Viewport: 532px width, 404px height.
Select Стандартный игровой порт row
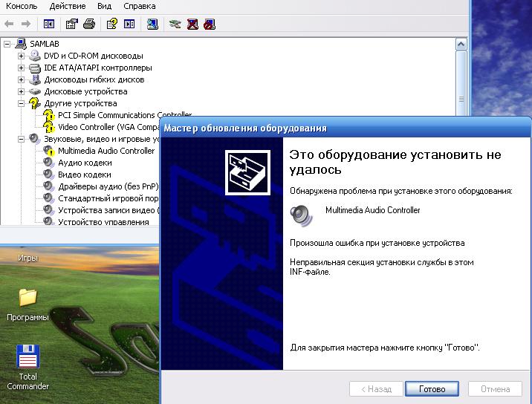click(108, 198)
